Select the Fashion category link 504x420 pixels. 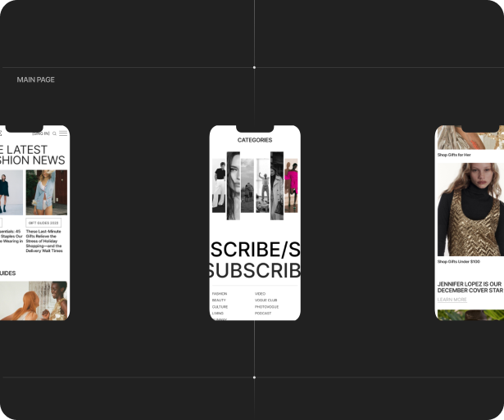click(x=220, y=293)
